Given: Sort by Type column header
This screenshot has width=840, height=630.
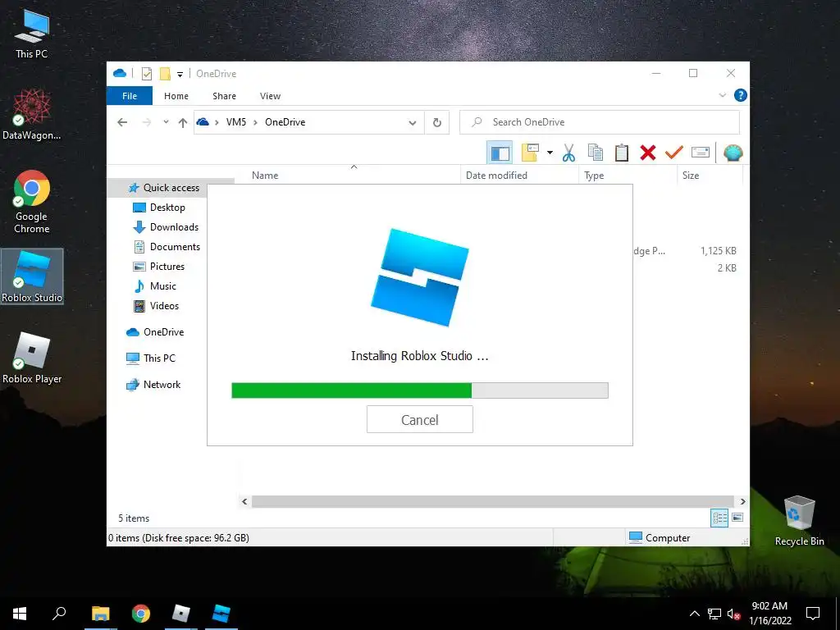Looking at the screenshot, I should 594,176.
